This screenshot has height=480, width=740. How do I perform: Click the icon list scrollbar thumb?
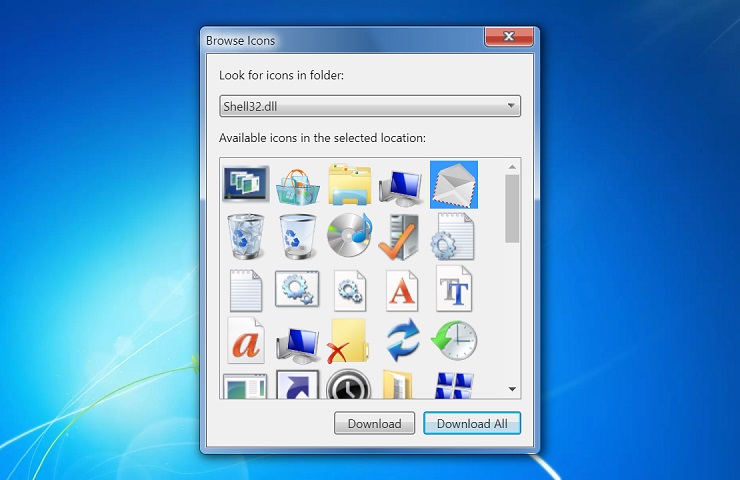tap(512, 209)
